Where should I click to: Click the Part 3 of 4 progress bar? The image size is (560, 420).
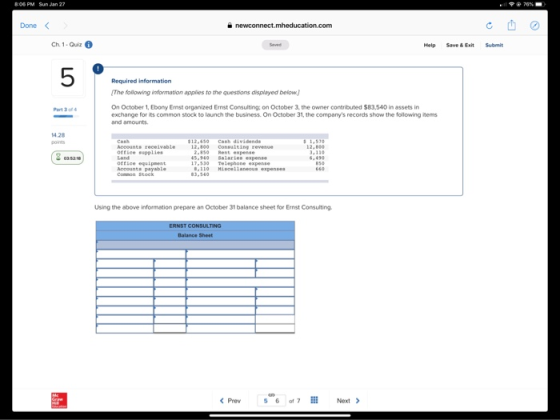66,116
